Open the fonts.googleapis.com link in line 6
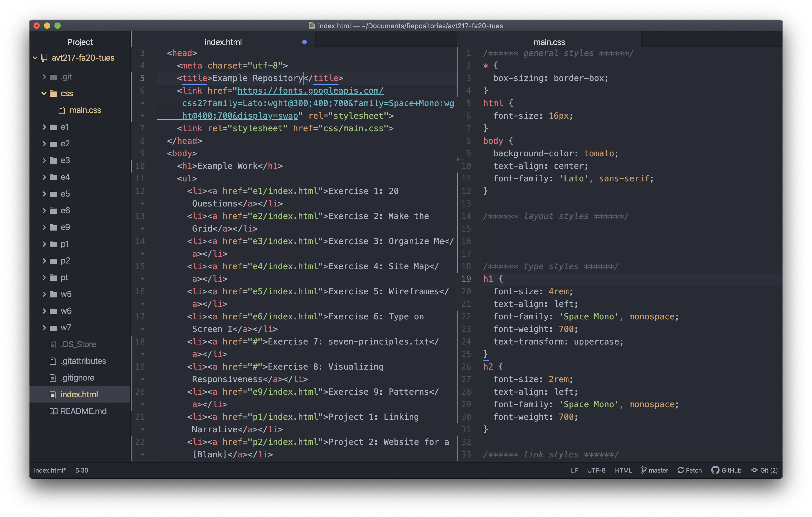 (310, 91)
